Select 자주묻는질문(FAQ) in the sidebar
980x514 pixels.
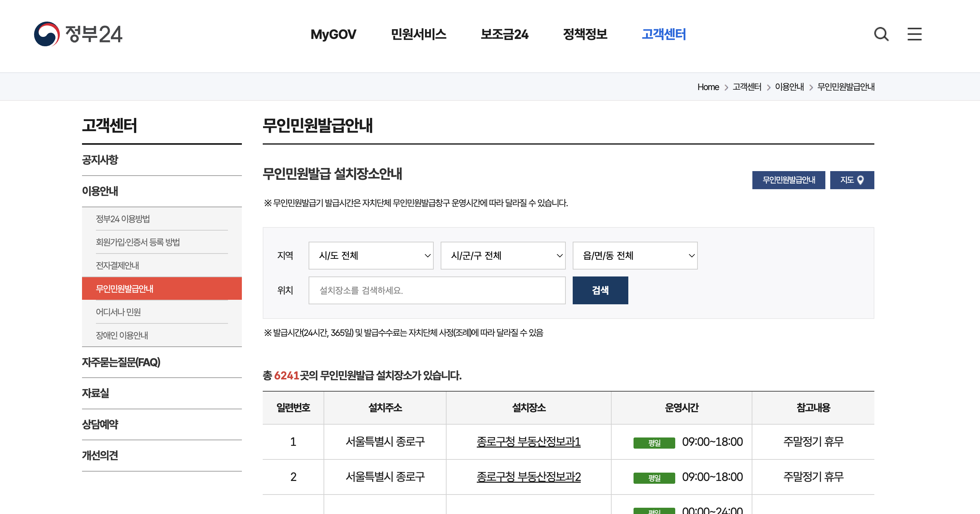pos(121,362)
